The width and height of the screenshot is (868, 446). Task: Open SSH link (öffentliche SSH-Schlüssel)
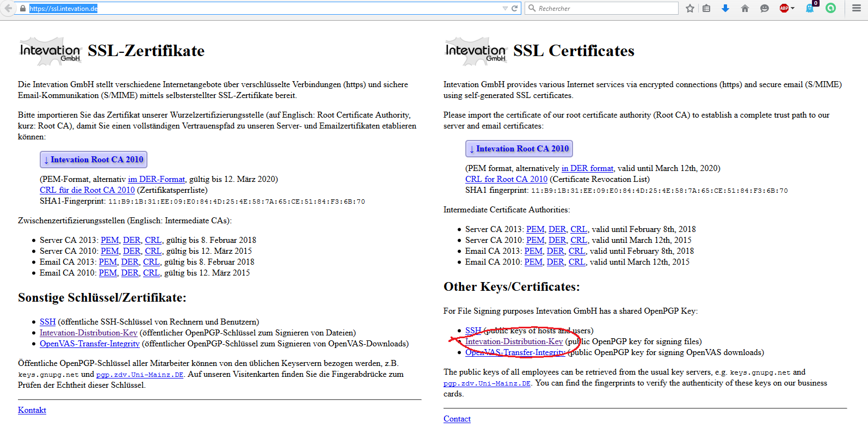(48, 322)
